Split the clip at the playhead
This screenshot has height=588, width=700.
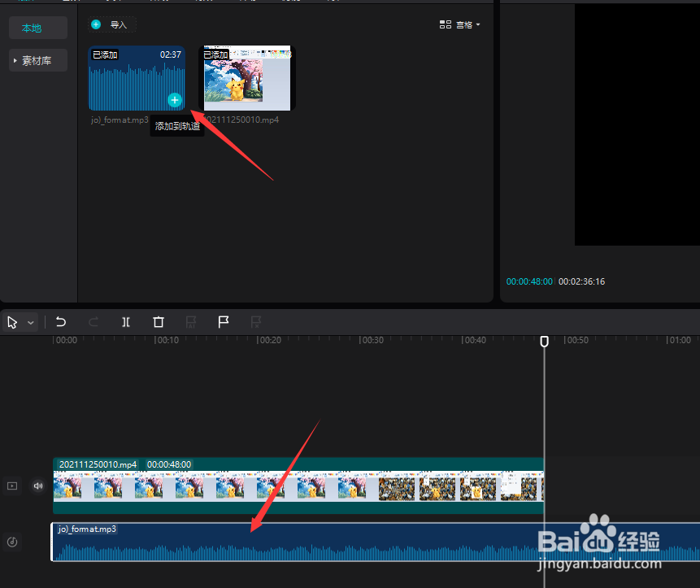pos(126,322)
